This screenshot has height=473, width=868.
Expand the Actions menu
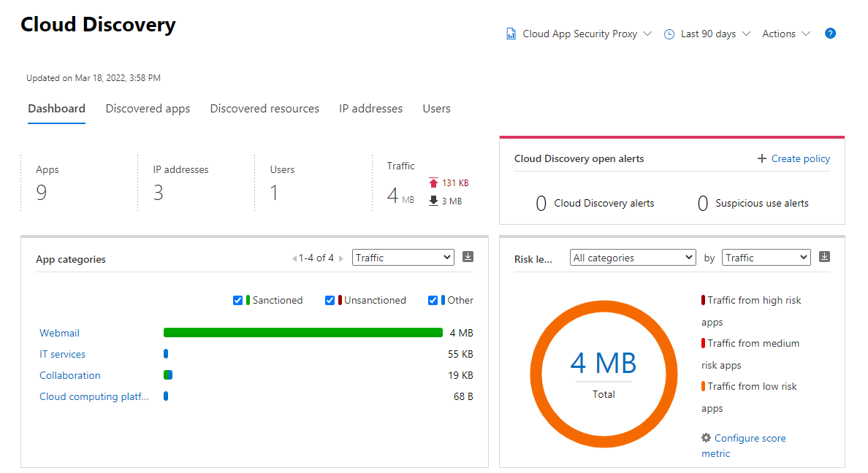click(x=786, y=34)
